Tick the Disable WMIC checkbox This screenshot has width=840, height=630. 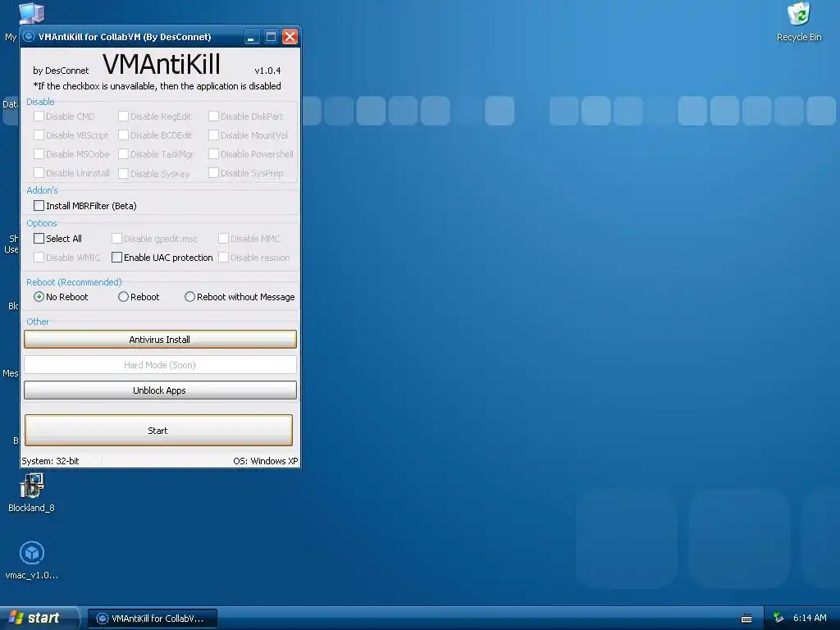point(39,257)
